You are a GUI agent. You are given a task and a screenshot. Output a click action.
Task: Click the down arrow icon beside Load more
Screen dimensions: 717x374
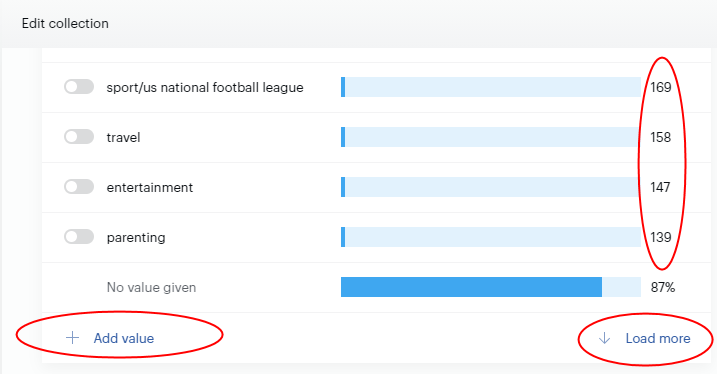coord(605,338)
